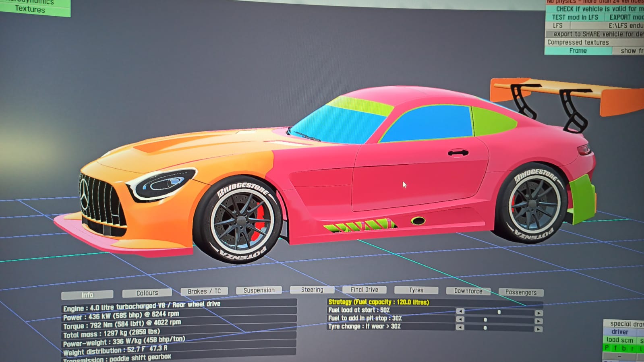Go to the Final Drive tab
Image resolution: width=644 pixels, height=362 pixels.
pyautogui.click(x=364, y=290)
